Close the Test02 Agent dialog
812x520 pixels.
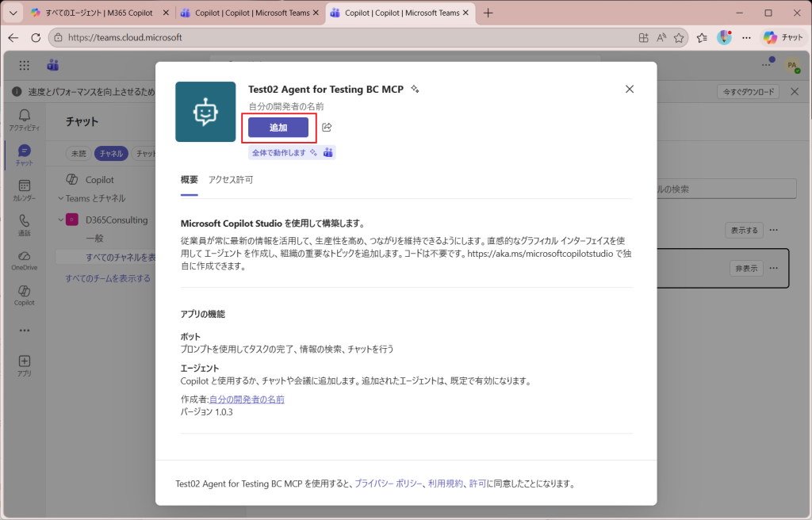(x=630, y=89)
